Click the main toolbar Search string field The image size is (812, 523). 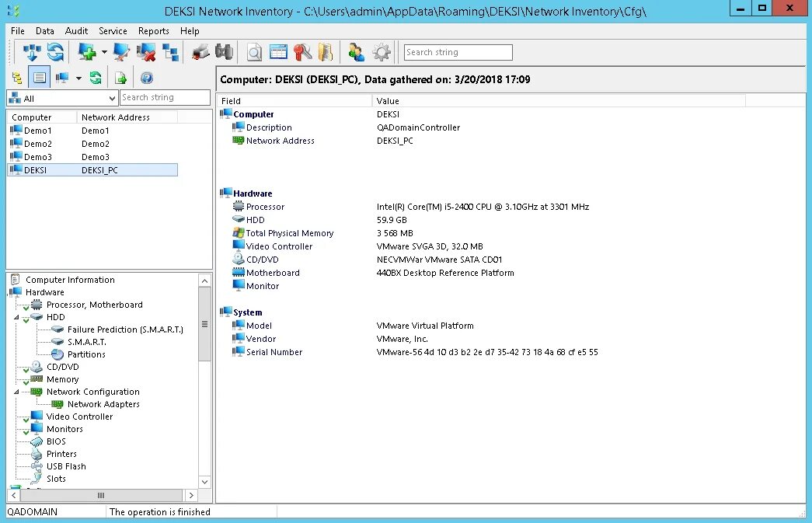pos(458,52)
